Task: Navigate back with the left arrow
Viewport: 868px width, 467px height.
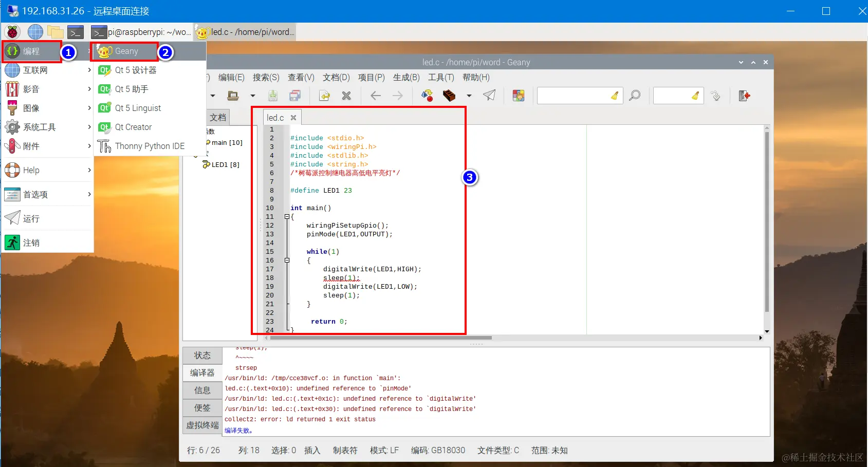Action: click(x=376, y=96)
